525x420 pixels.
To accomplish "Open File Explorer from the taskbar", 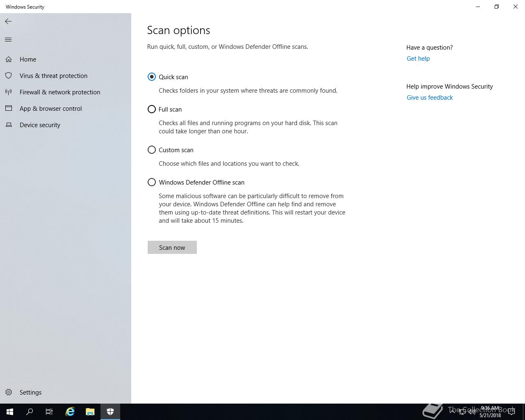I will point(90,412).
